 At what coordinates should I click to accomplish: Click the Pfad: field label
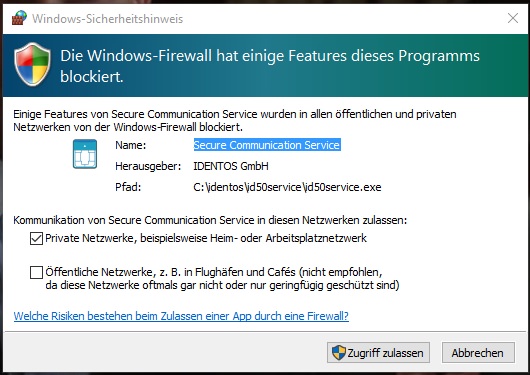pos(128,187)
